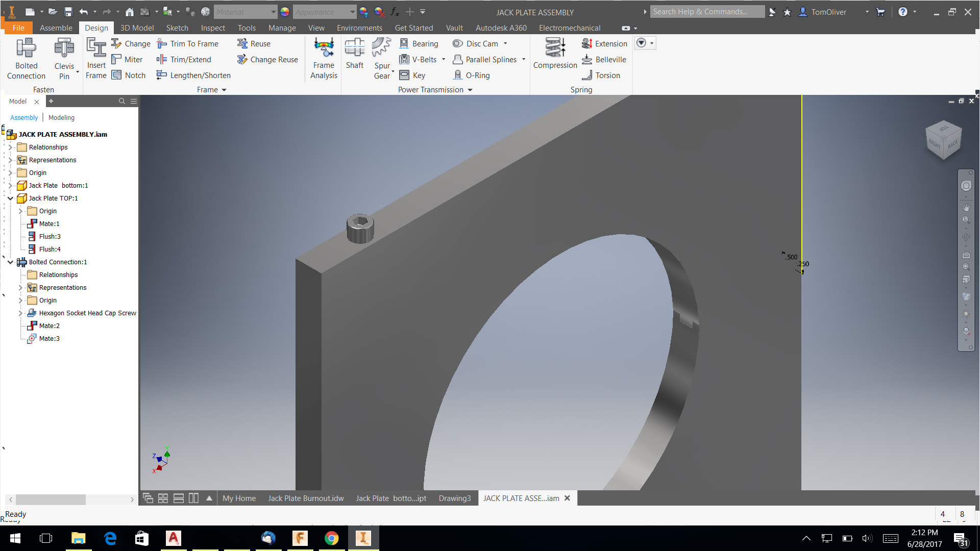980x551 pixels.
Task: Select the Belleville spring tool
Action: pos(604,60)
